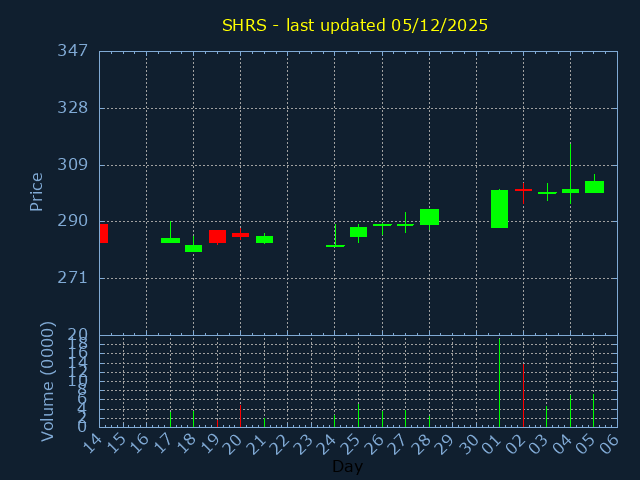Click the green candlestick on day 28
Image resolution: width=640 pixels, height=480 pixels.
point(429,217)
